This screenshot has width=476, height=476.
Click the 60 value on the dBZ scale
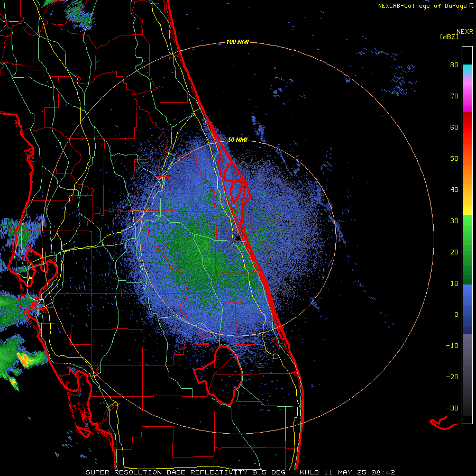[454, 127]
